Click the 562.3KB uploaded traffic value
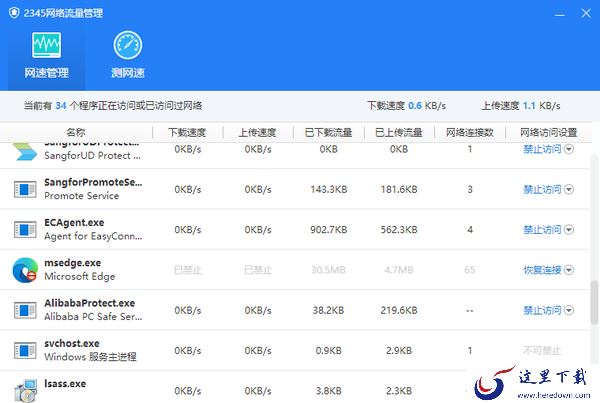 coord(399,230)
